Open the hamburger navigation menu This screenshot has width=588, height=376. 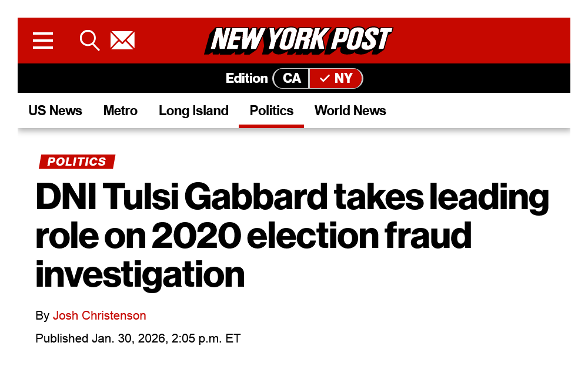tap(43, 41)
